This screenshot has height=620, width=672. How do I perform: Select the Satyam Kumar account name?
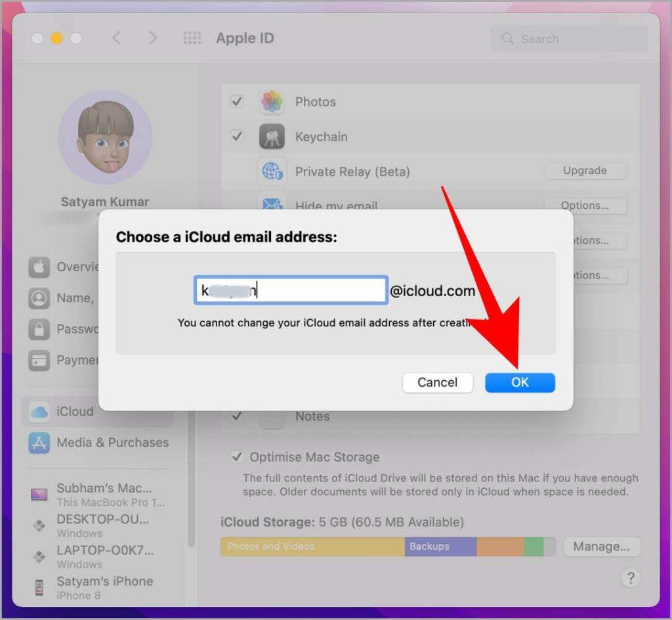(x=105, y=202)
